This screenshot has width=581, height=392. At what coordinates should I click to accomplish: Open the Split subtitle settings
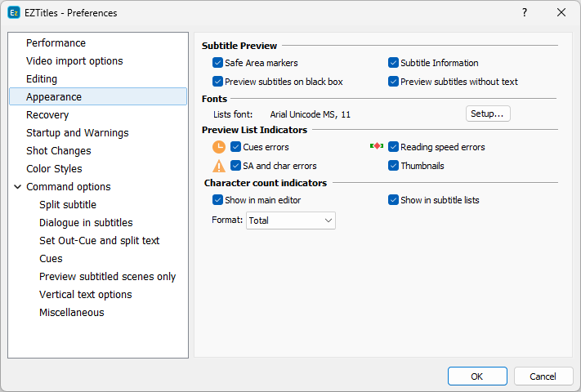[x=68, y=205]
